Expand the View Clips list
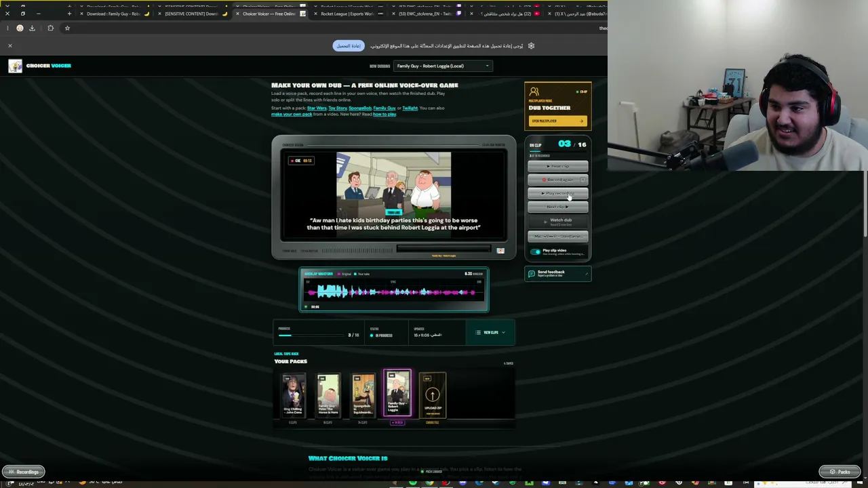868x488 pixels. tap(490, 333)
